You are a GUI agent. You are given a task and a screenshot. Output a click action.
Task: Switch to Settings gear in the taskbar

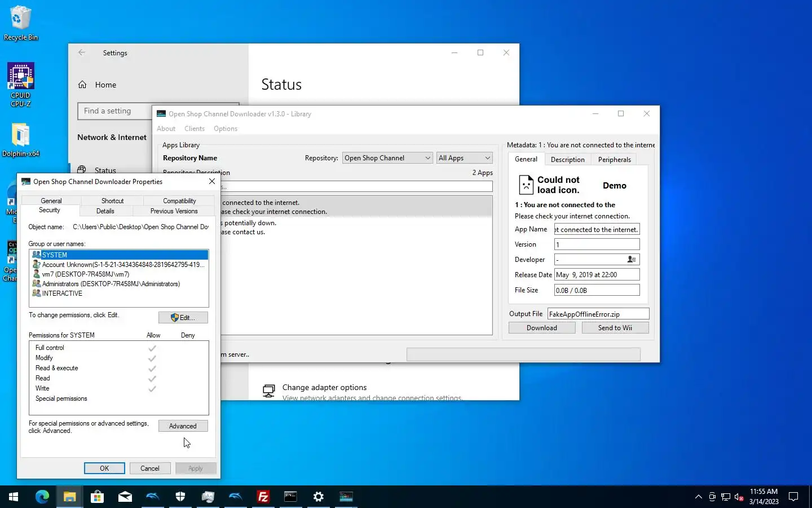point(319,497)
